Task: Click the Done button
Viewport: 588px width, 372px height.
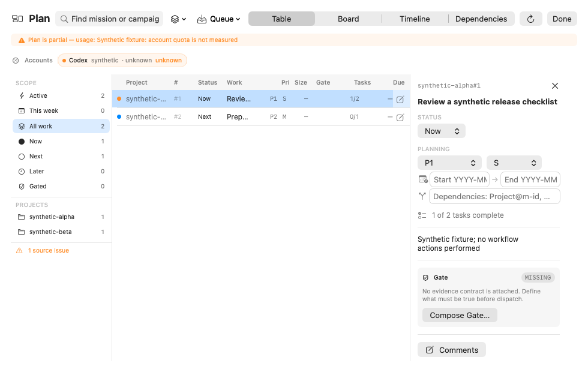Action: click(562, 19)
